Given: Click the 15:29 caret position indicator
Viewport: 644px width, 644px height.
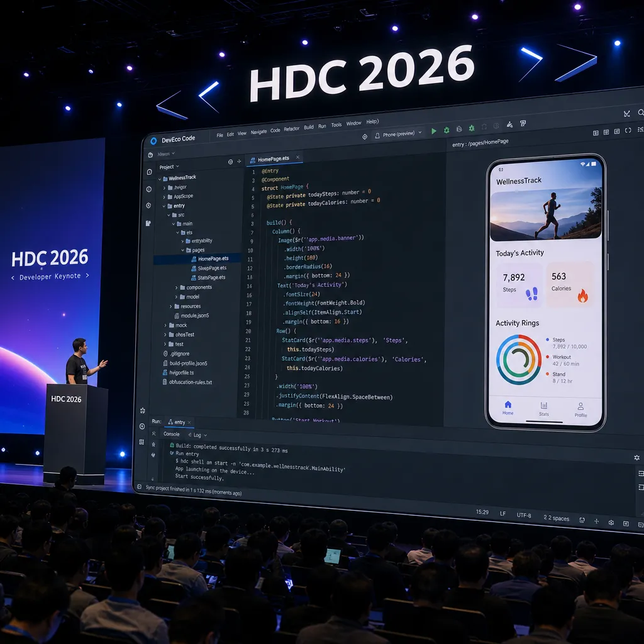Looking at the screenshot, I should (x=482, y=512).
